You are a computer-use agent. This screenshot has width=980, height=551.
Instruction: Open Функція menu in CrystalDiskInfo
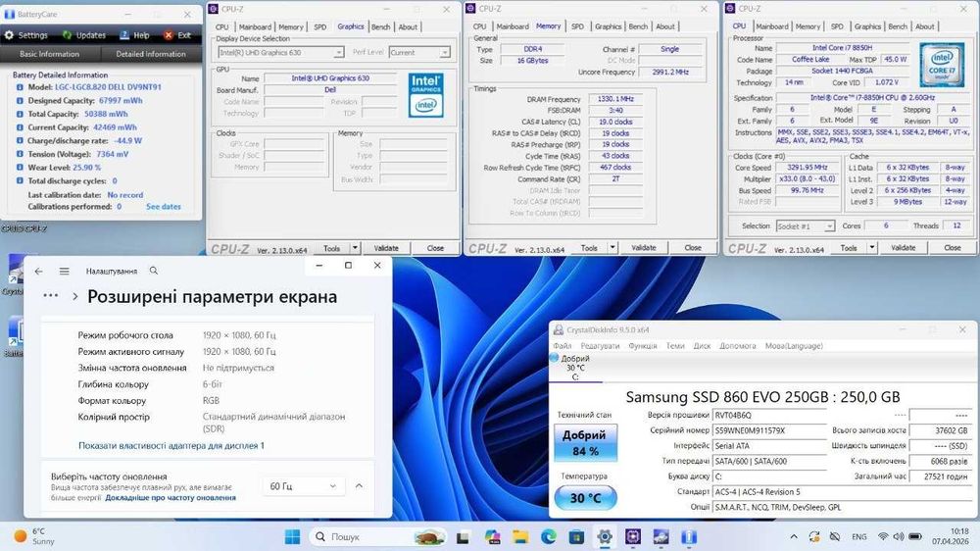[x=643, y=346]
